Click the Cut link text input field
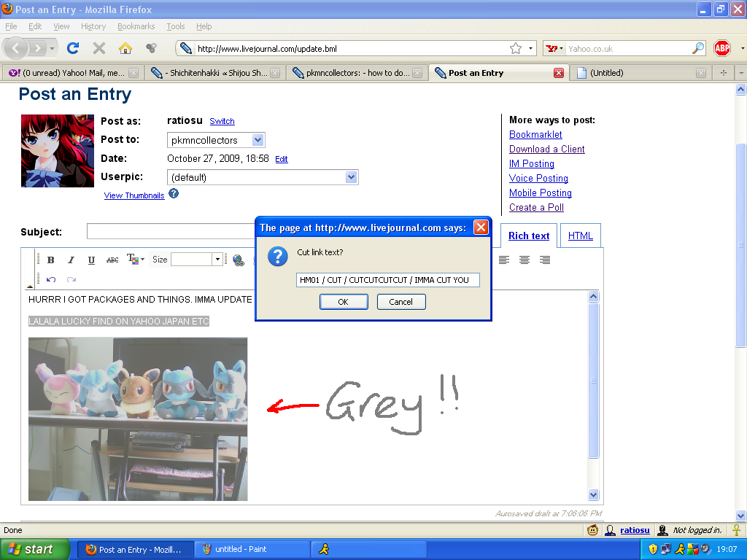 (x=388, y=280)
